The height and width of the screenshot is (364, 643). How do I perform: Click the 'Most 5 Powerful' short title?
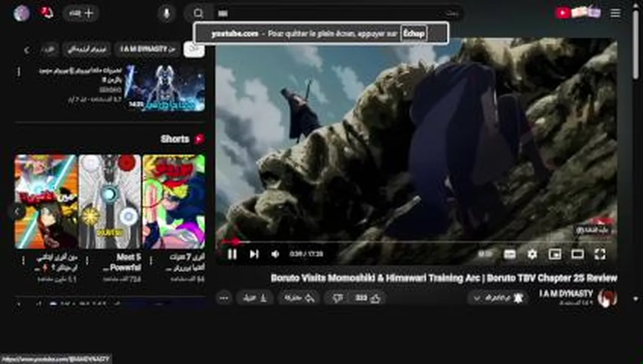[x=122, y=262]
